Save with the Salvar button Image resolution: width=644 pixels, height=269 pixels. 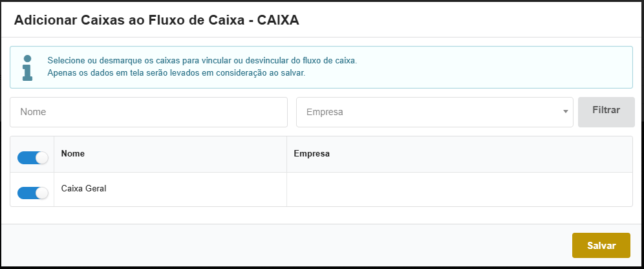(x=601, y=245)
